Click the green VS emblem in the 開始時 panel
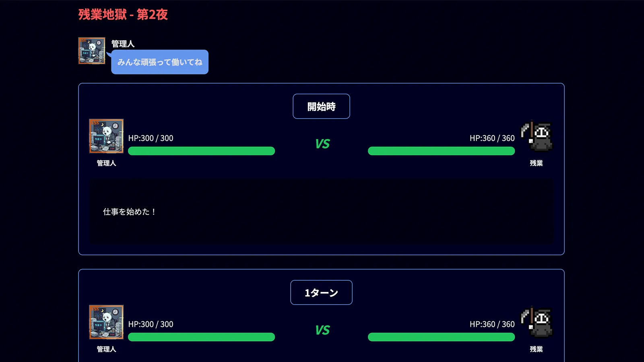 [322, 144]
